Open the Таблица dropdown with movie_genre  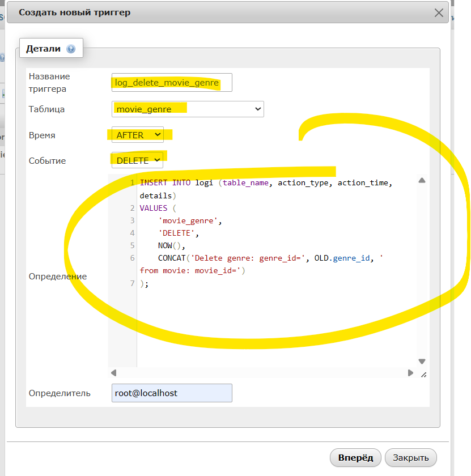click(188, 109)
